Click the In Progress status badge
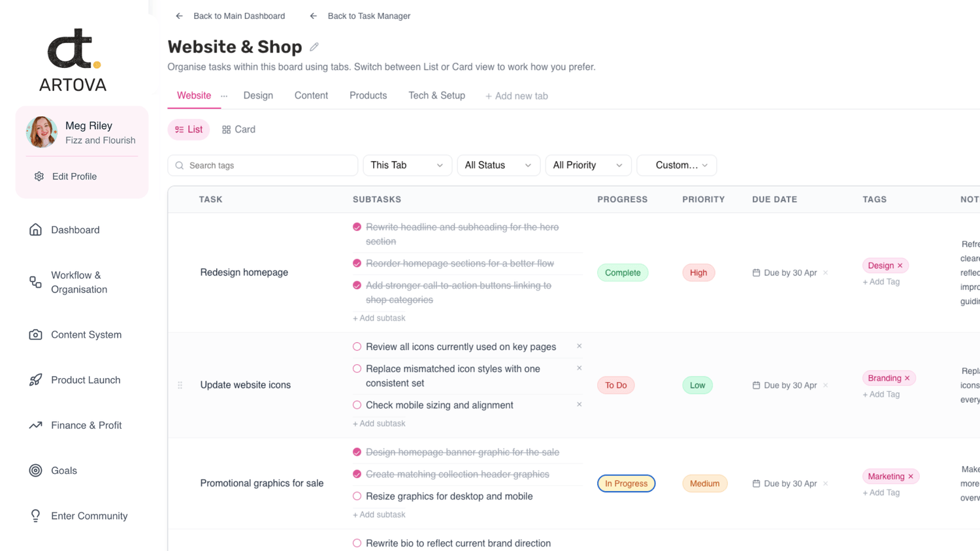Screen dimensions: 980x551 (626, 484)
